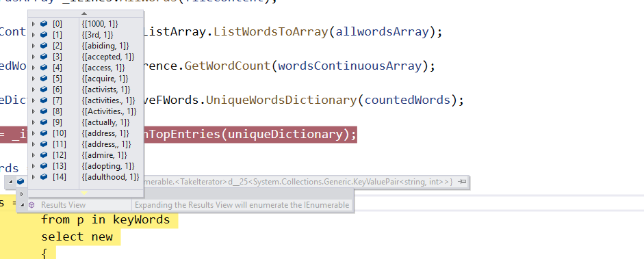Viewport: 644px width, 259px height.
Task: Click ListWordsToArray method in code
Action: pos(271,31)
